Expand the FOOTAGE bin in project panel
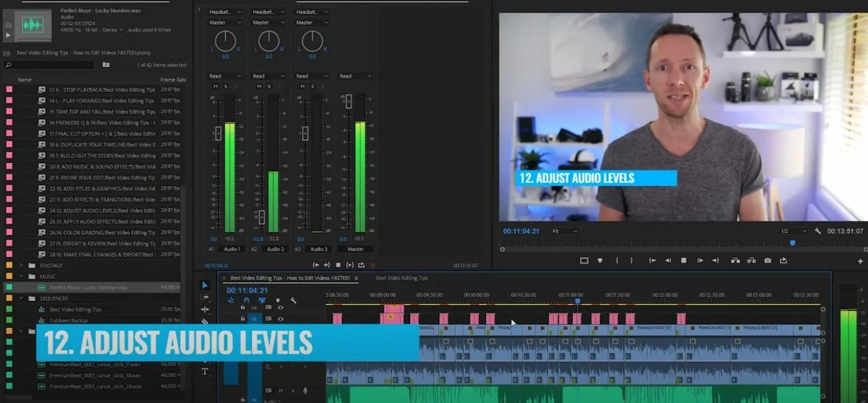 click(21, 266)
